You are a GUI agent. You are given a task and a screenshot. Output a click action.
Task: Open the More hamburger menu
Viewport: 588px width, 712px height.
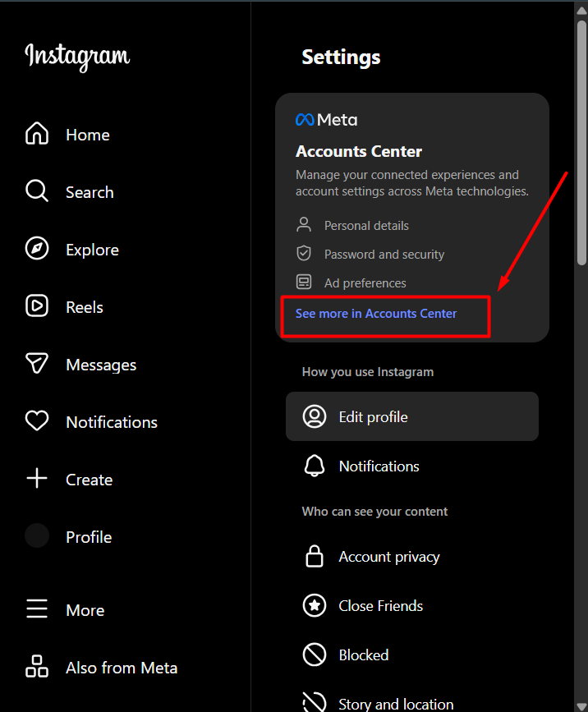[x=37, y=609]
